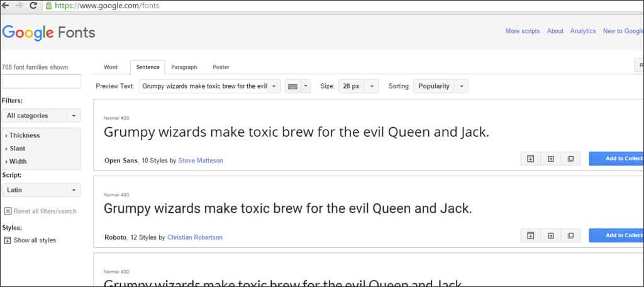Open the keyboard options dropdown arrow
The height and width of the screenshot is (287, 644).
point(306,86)
